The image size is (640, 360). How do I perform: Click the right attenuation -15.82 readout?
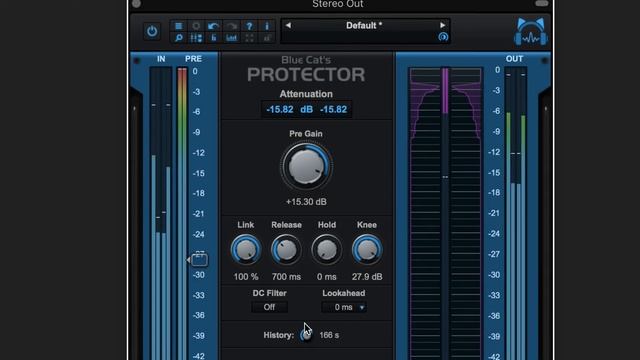333,109
